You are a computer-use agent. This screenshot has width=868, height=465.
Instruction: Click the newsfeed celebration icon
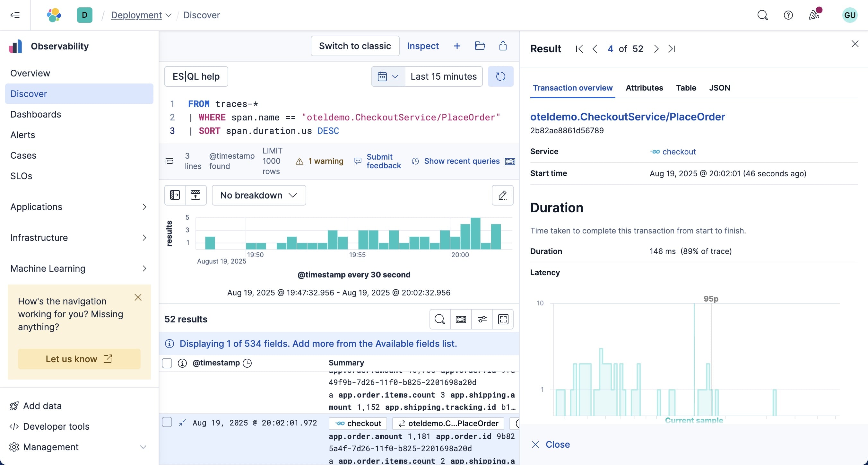click(x=814, y=15)
